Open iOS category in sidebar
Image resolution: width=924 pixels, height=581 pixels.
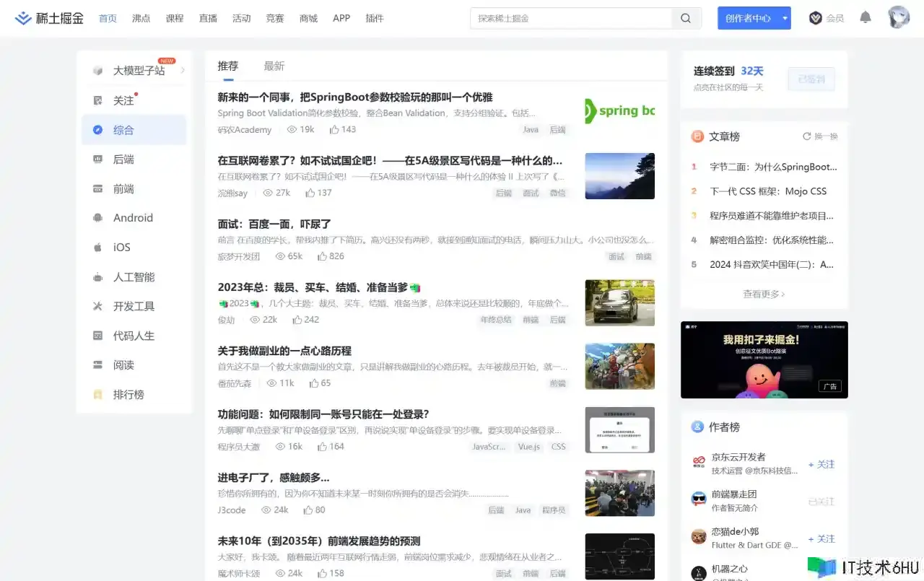(121, 248)
